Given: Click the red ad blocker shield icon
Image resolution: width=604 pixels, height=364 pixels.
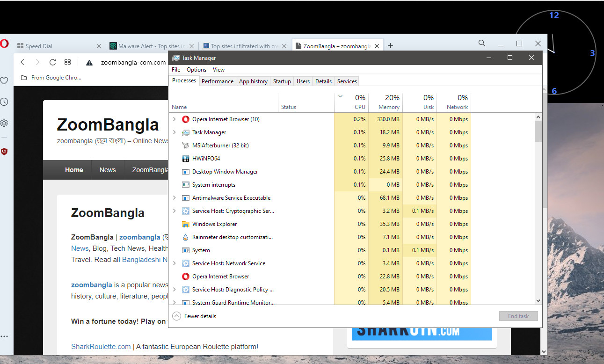Looking at the screenshot, I should pyautogui.click(x=4, y=151).
